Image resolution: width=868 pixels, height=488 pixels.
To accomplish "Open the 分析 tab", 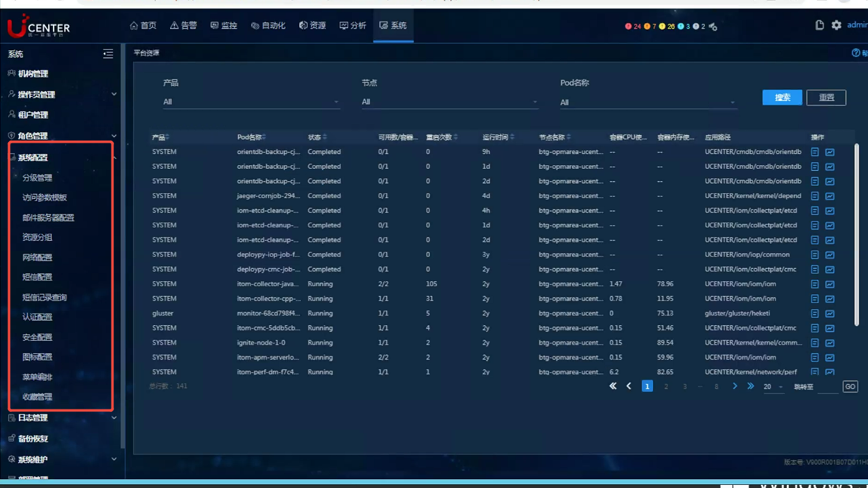I will [x=353, y=26].
